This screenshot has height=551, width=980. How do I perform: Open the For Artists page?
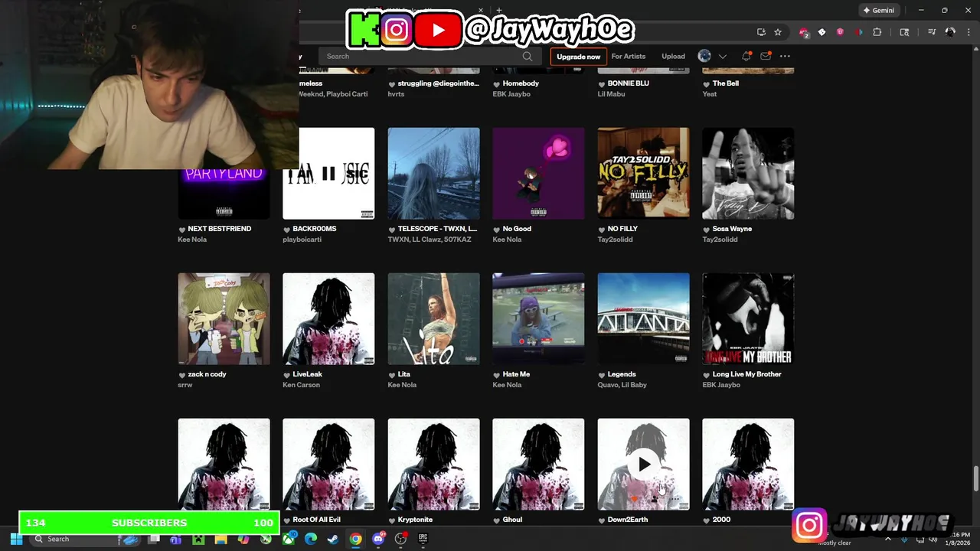tap(628, 56)
